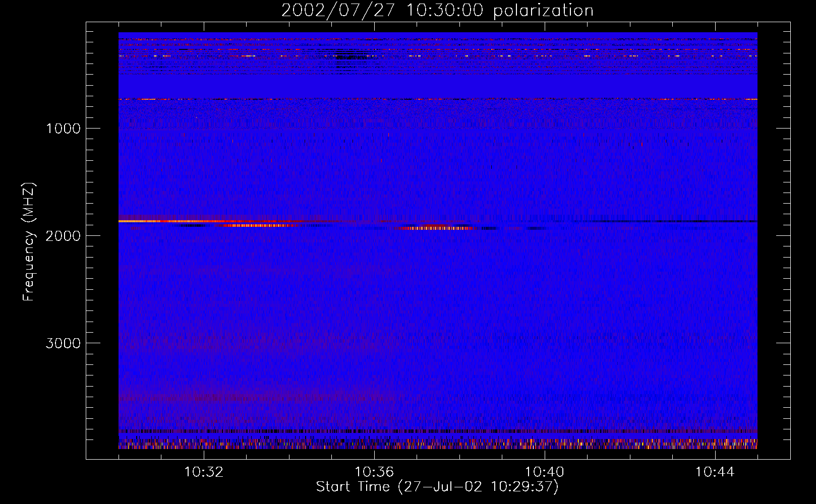Select the 1000 frequency axis label
The width and height of the screenshot is (816, 504).
[63, 129]
